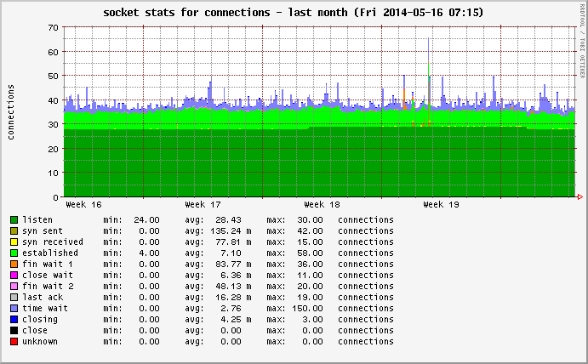
Task: Click the bright green established swatch
Action: [x=14, y=253]
